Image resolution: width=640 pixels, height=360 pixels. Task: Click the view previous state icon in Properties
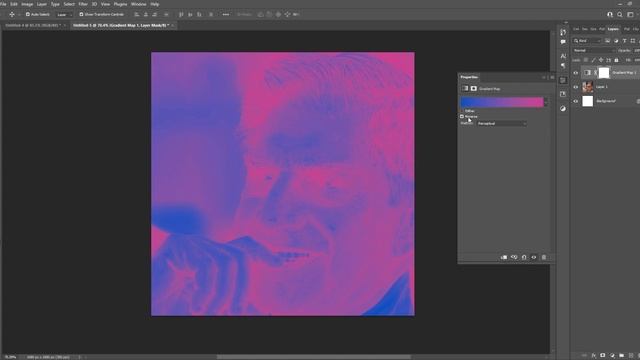[514, 257]
